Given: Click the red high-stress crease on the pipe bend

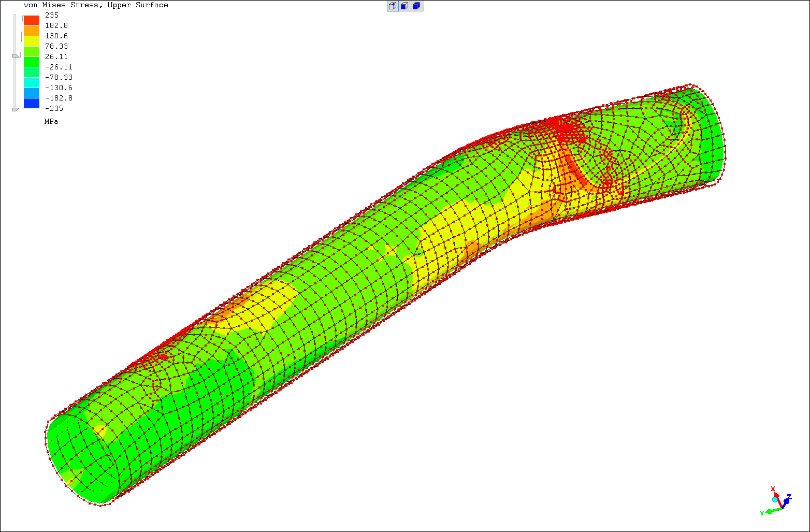Looking at the screenshot, I should tap(577, 171).
